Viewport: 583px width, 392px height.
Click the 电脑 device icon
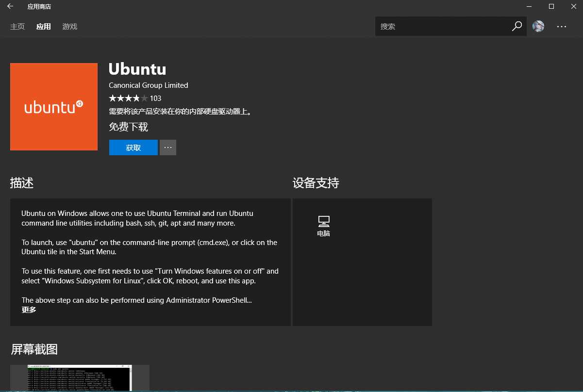(x=324, y=221)
